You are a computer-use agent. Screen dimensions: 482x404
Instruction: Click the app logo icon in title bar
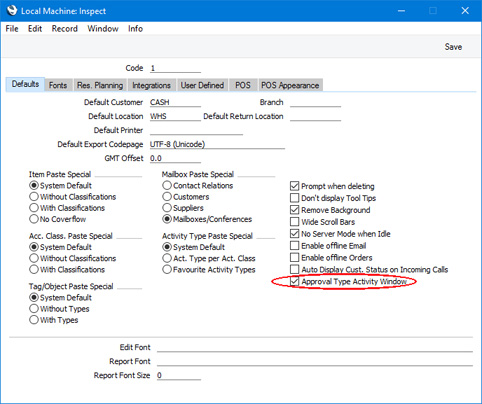[12, 11]
